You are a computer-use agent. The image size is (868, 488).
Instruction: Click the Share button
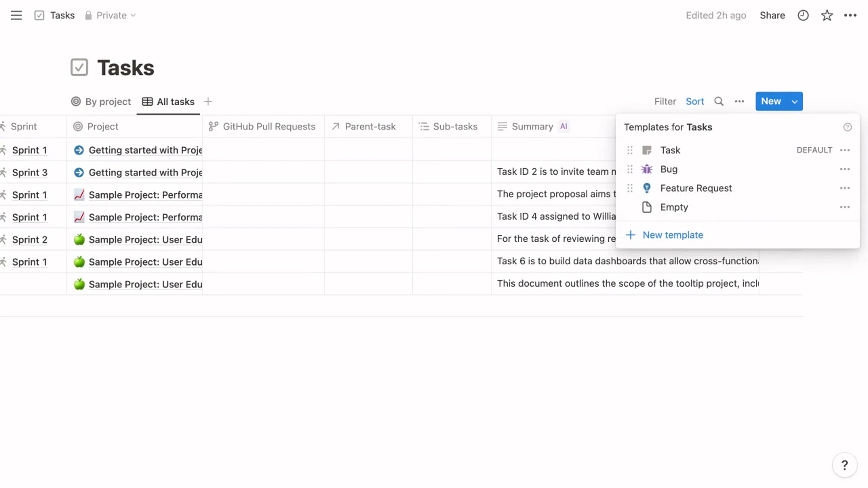[x=772, y=15]
